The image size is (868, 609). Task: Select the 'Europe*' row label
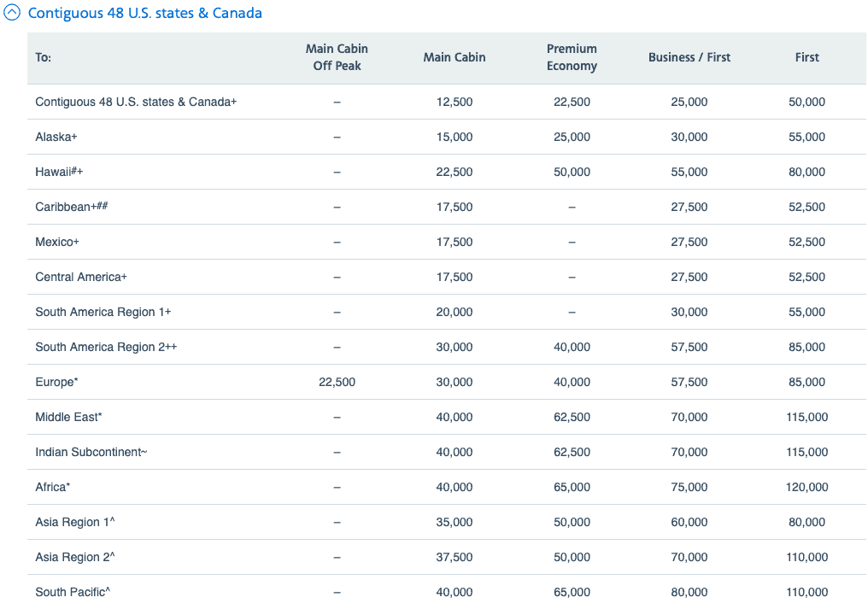[56, 382]
